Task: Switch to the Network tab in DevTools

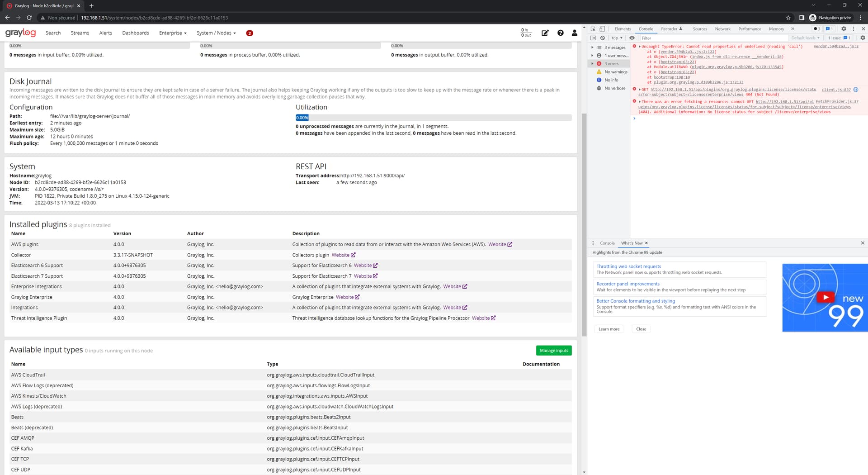Action: [722, 29]
